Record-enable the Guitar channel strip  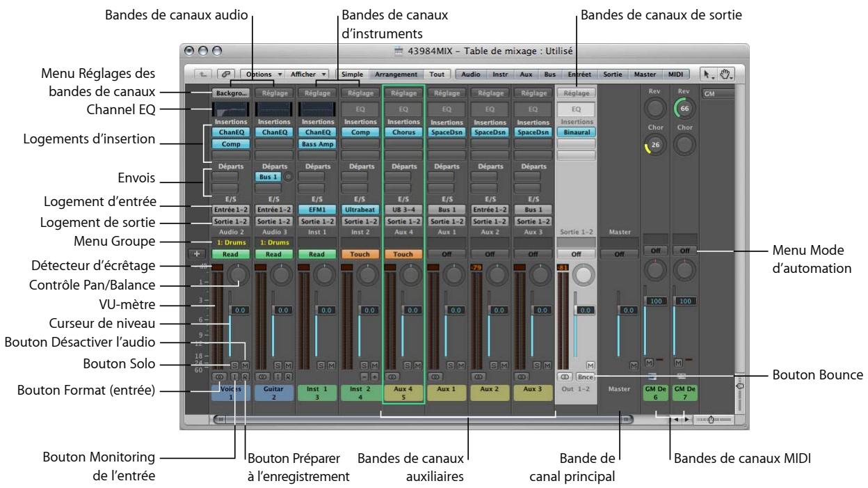(x=287, y=377)
